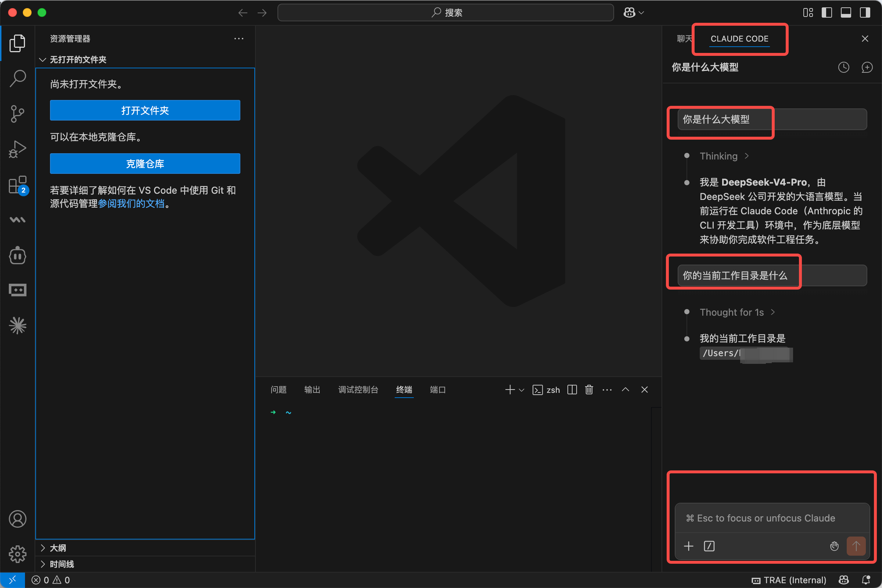Switch to the 调试控制台 panel tab
Viewport: 882px width, 588px height.
358,390
